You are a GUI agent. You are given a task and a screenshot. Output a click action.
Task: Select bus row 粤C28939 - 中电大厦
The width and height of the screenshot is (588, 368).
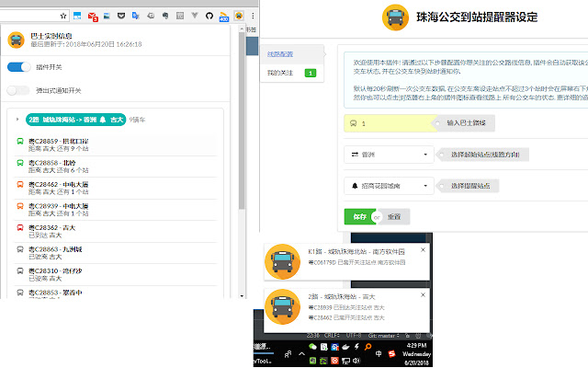[116, 210]
